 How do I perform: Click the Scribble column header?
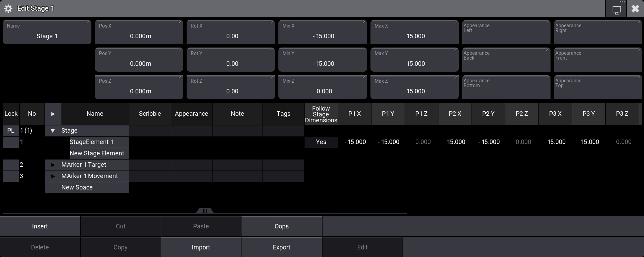[150, 114]
